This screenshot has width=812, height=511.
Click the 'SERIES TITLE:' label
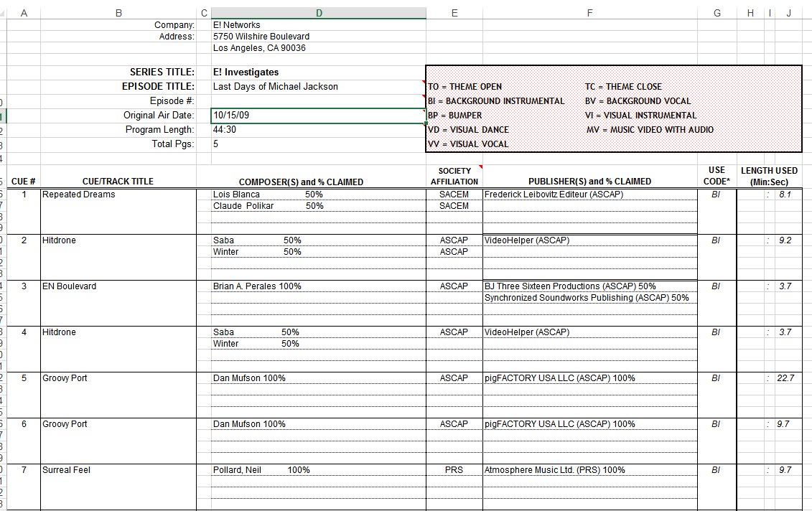[x=162, y=72]
